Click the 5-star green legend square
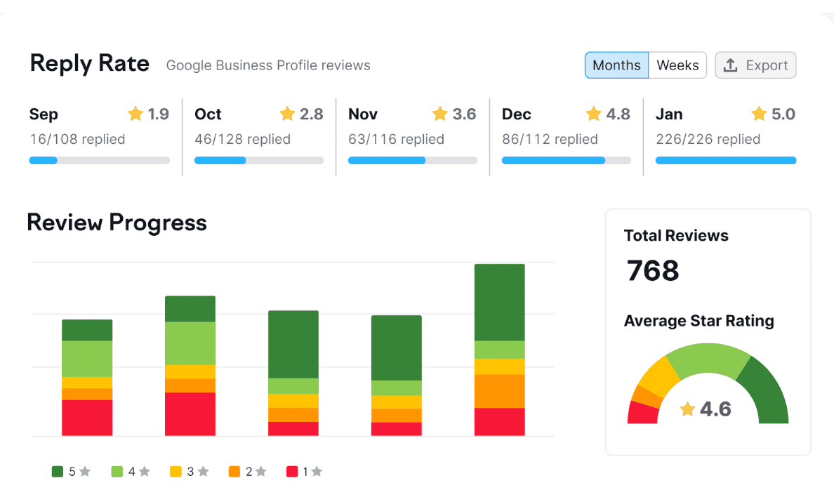Image resolution: width=834 pixels, height=504 pixels. (x=56, y=471)
